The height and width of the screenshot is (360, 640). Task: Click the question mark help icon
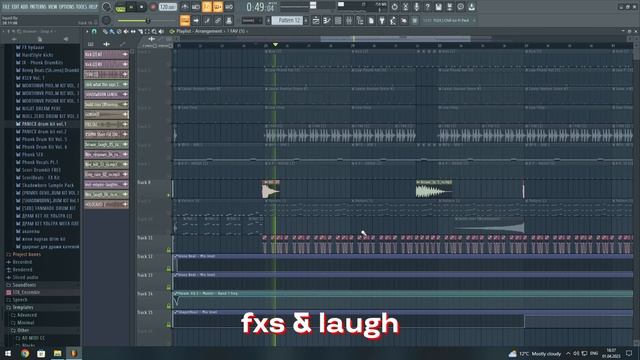click(427, 7)
